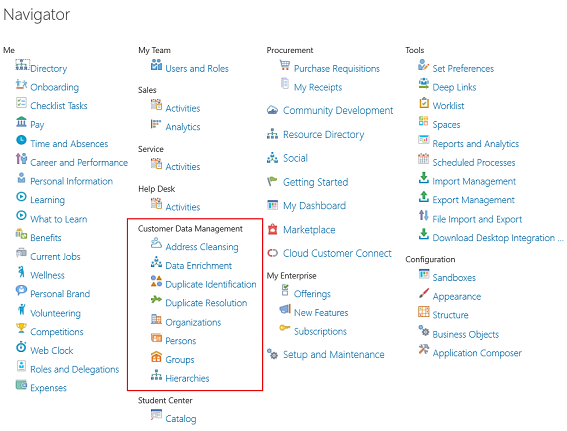
Task: Click the Cloud Customer Connect icon
Action: [x=272, y=253]
